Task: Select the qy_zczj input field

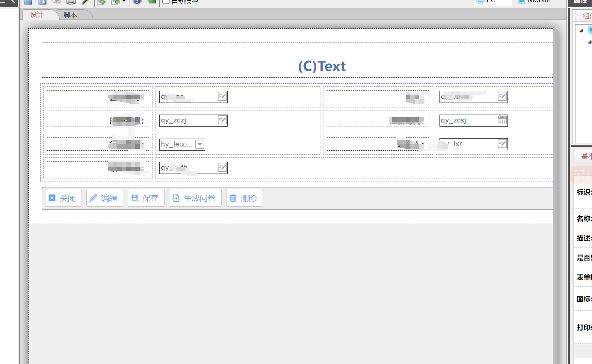Action: (193, 120)
